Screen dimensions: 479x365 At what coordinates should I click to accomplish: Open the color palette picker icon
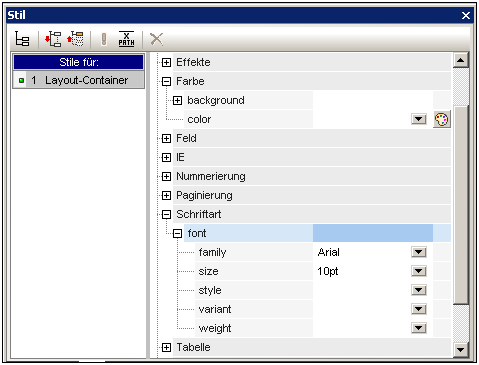pyautogui.click(x=442, y=119)
